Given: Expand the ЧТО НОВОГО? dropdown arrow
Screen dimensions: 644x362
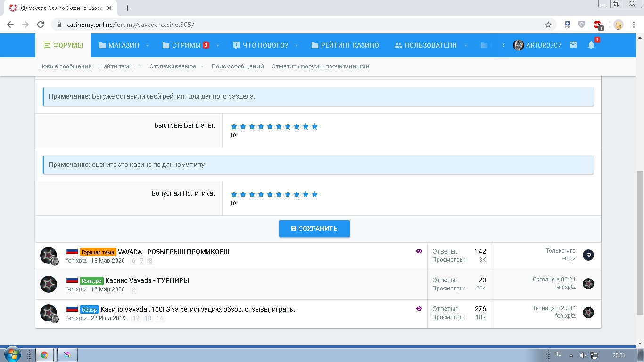Looking at the screenshot, I should [297, 46].
